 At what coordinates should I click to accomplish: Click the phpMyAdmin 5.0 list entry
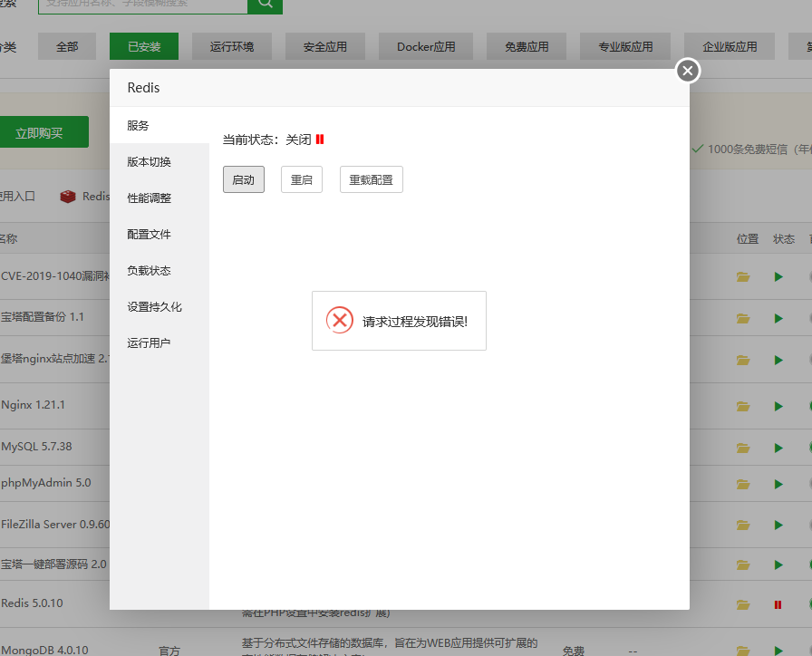(x=46, y=483)
